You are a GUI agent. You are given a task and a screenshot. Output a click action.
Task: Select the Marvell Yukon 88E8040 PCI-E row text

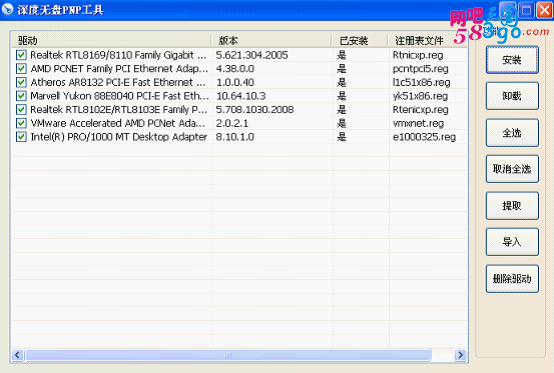(119, 96)
